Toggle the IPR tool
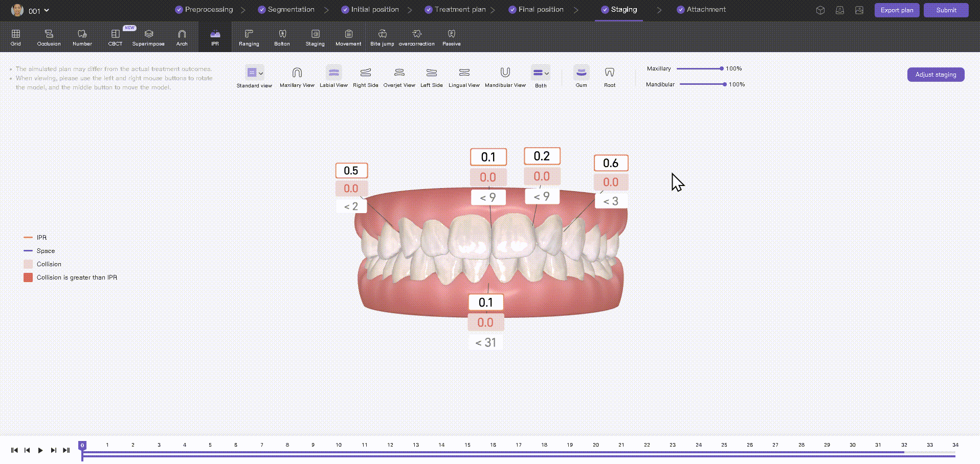 click(215, 37)
